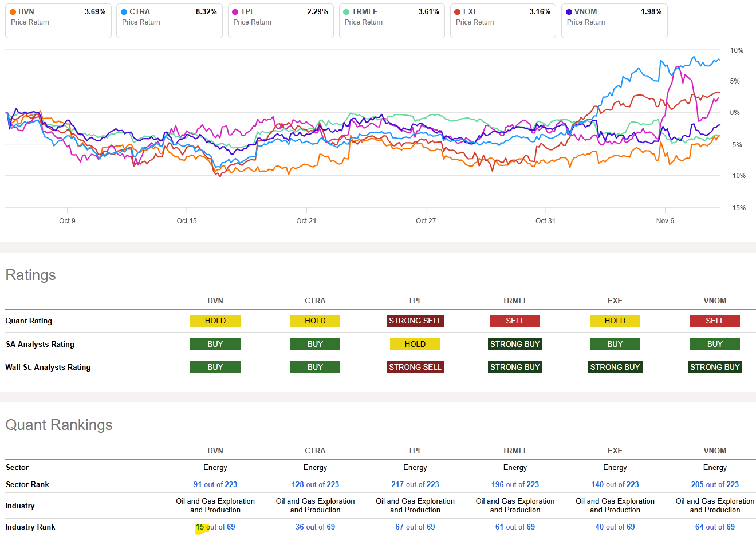Open the highlighted 15 out of 69 DVN rank
The width and height of the screenshot is (756, 541).
click(x=215, y=527)
